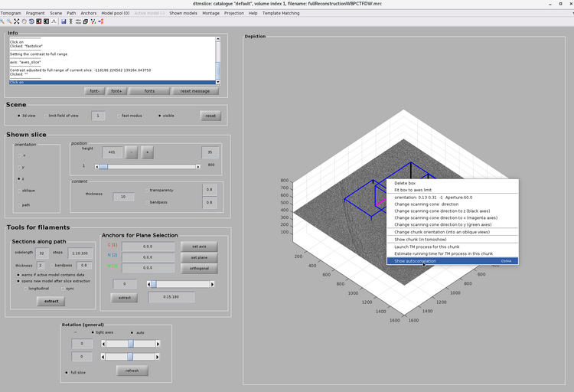Image resolution: width=574 pixels, height=392 pixels.
Task: Click the crossed arrows toolbar icon
Action: 16,21
